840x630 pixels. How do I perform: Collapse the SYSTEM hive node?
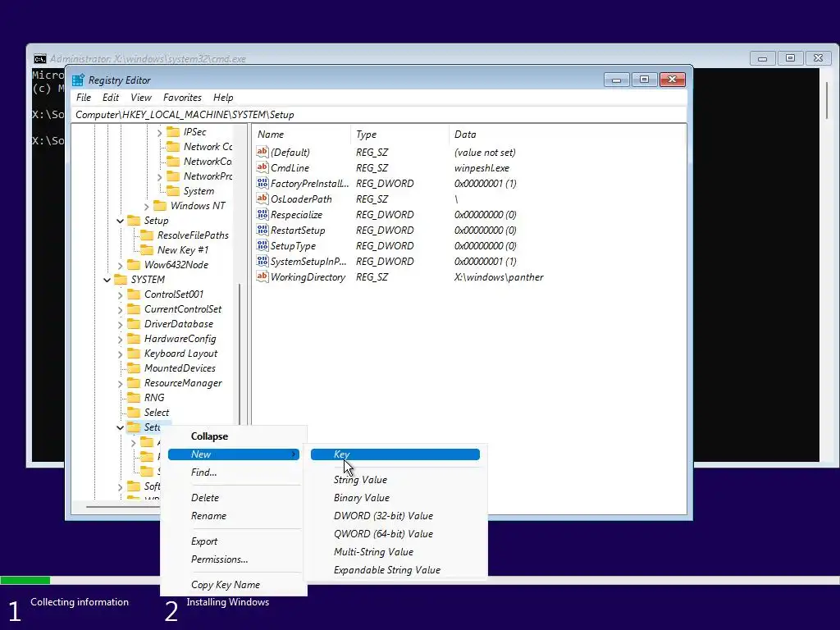point(107,280)
